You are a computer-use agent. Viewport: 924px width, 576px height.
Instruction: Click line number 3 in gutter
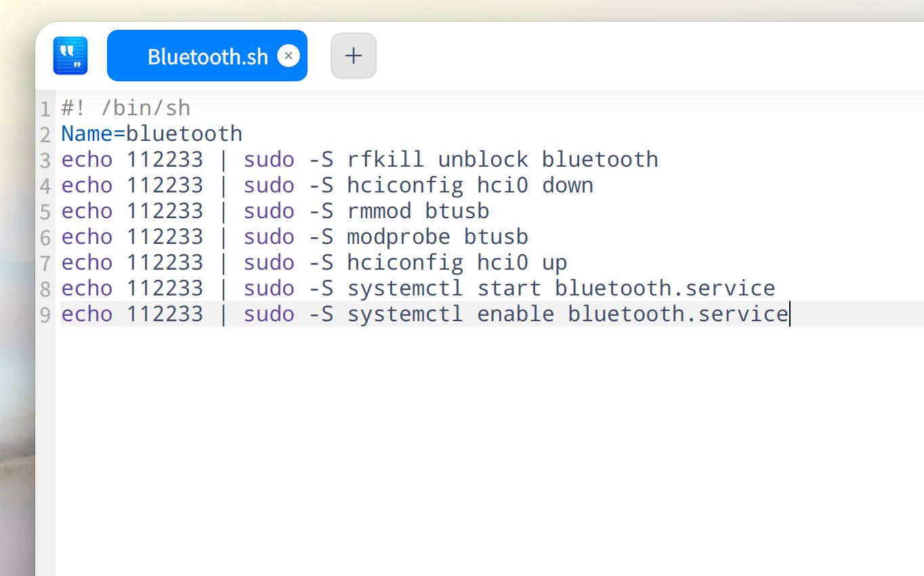(45, 161)
